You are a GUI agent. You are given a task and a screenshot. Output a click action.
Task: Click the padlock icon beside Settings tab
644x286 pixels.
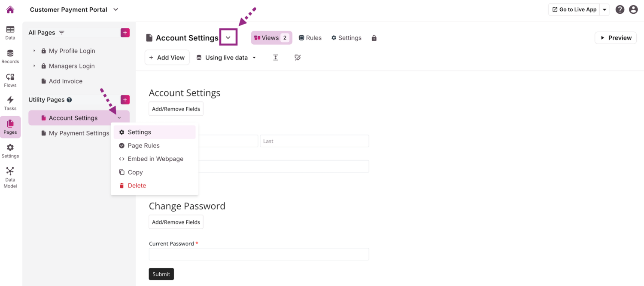[x=374, y=38]
